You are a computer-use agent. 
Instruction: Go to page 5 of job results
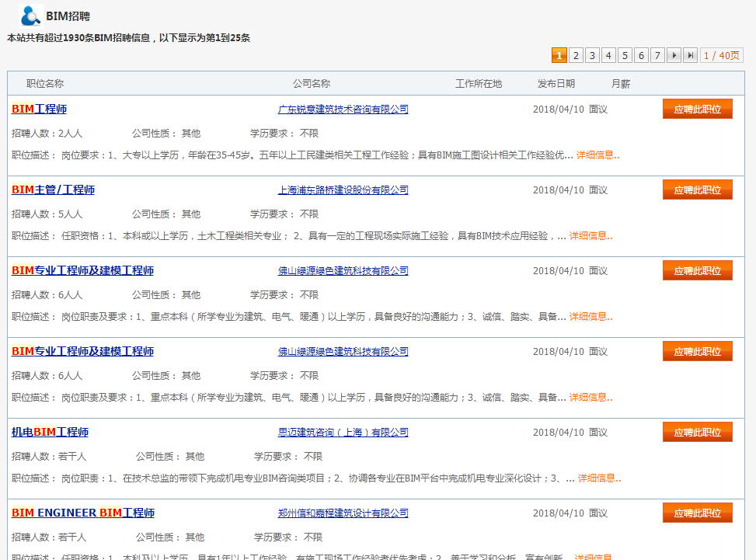pyautogui.click(x=624, y=55)
